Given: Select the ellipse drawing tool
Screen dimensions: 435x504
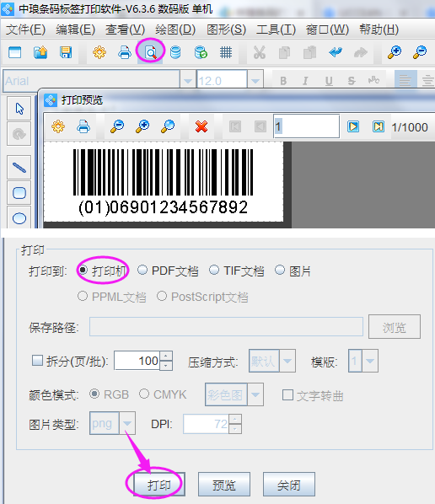Looking at the screenshot, I should pos(19,218).
